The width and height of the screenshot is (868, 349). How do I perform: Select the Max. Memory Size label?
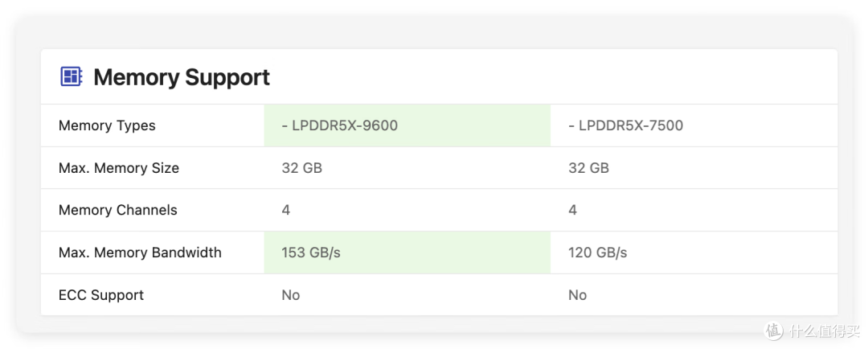pyautogui.click(x=118, y=168)
